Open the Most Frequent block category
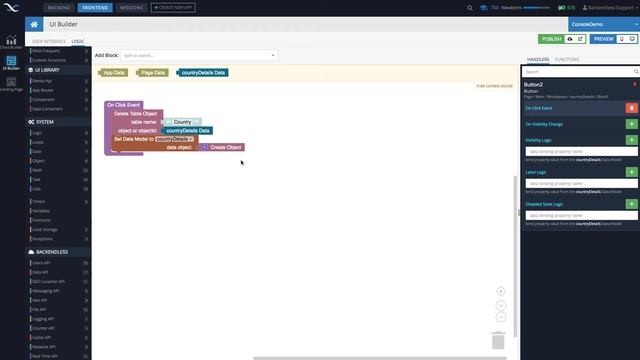This screenshot has height=360, width=640. pyautogui.click(x=58, y=51)
